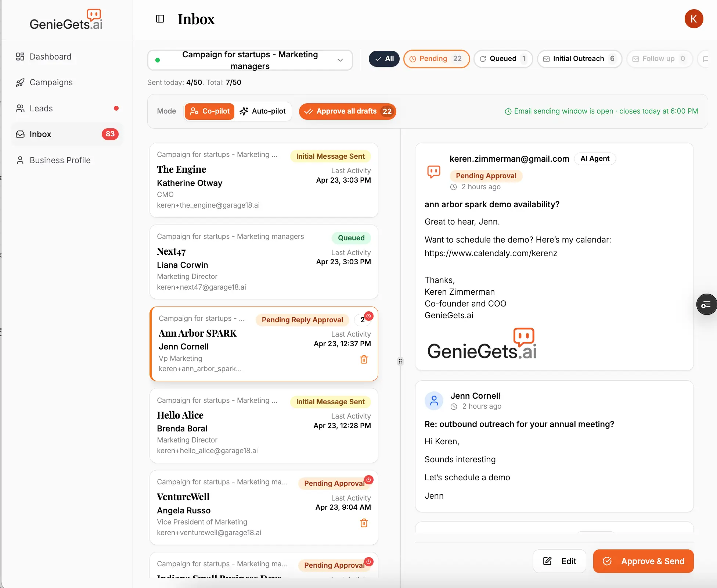
Task: Select the Campaigns rocket icon
Action: 20,82
